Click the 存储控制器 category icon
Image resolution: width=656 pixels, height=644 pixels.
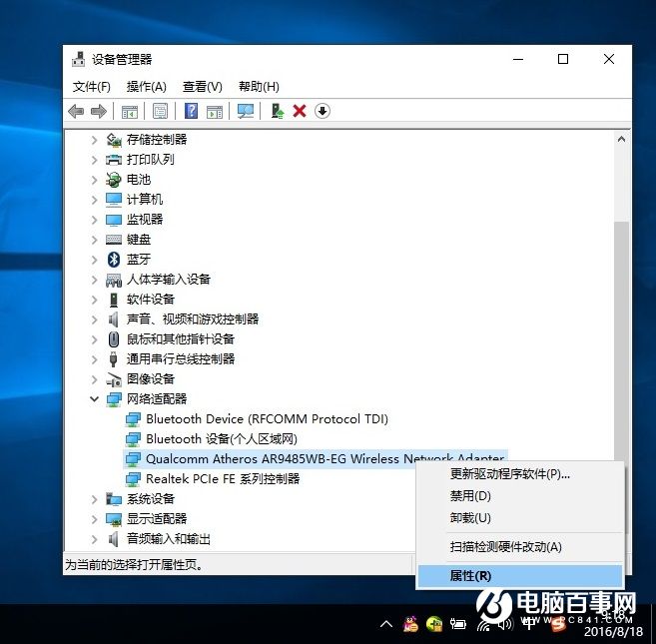coord(114,140)
